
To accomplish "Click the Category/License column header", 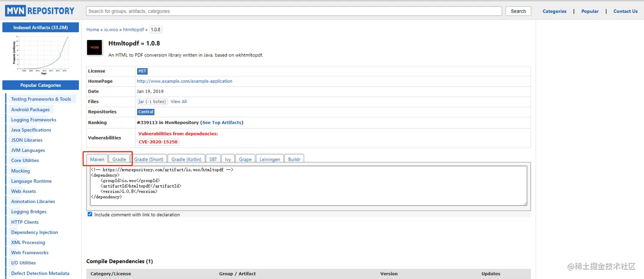I will [x=111, y=273].
